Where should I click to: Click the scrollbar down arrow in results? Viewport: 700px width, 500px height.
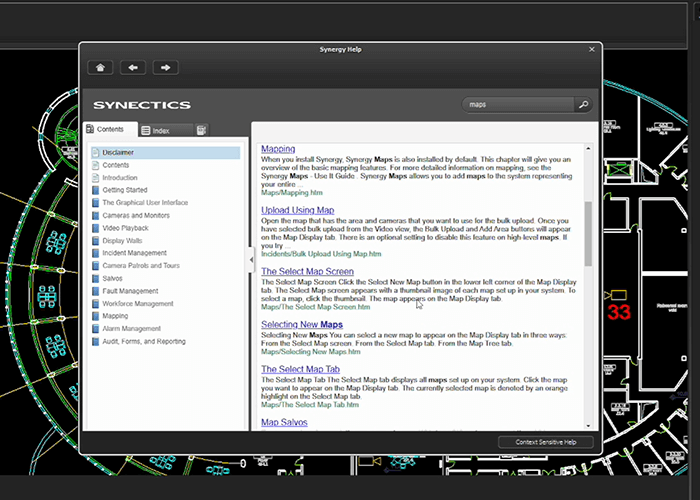(588, 426)
